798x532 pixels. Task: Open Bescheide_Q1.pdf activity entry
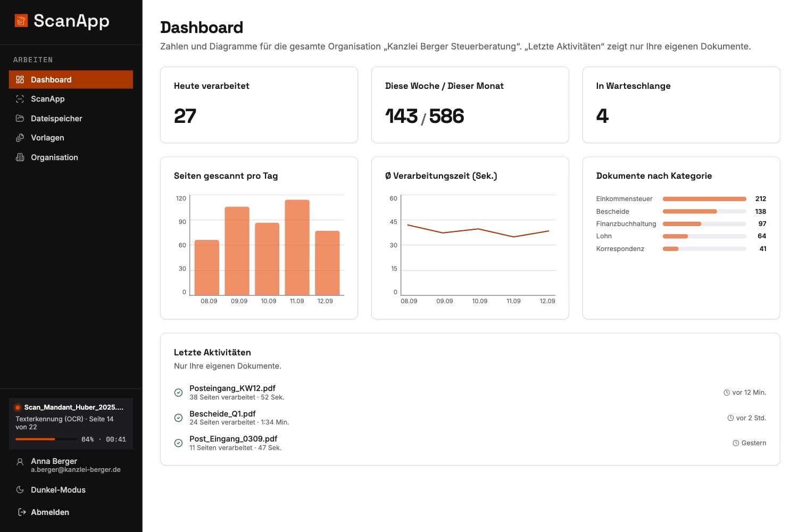coord(222,414)
